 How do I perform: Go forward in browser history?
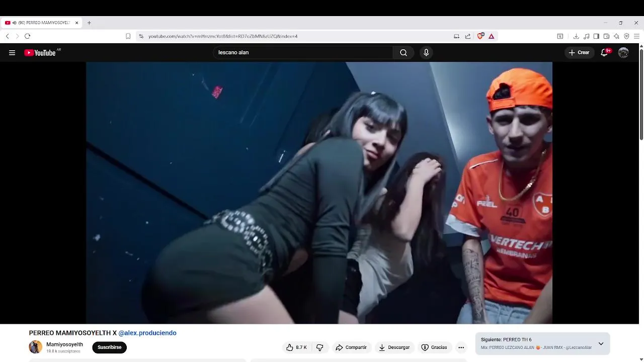17,36
